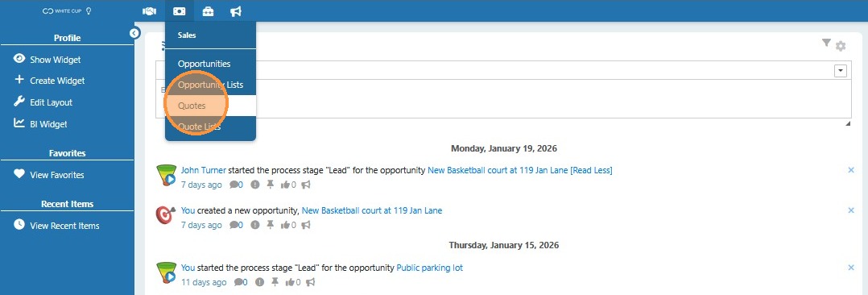This screenshot has width=868, height=295.
Task: Collapse the left sidebar panel arrow
Action: click(134, 33)
